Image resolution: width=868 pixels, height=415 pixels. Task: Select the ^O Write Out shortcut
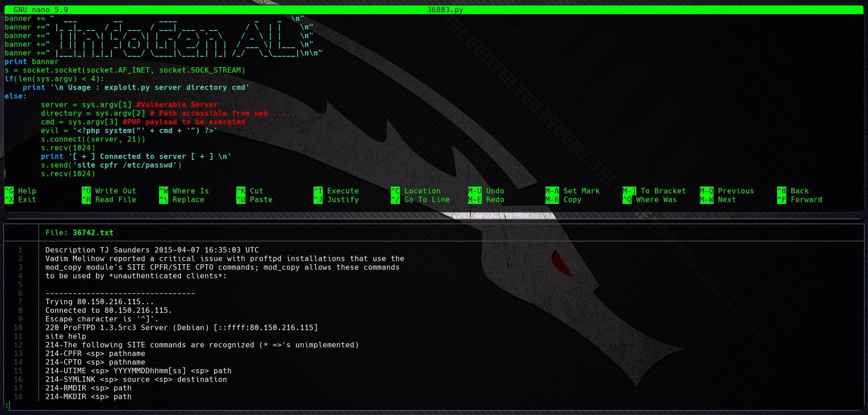109,191
